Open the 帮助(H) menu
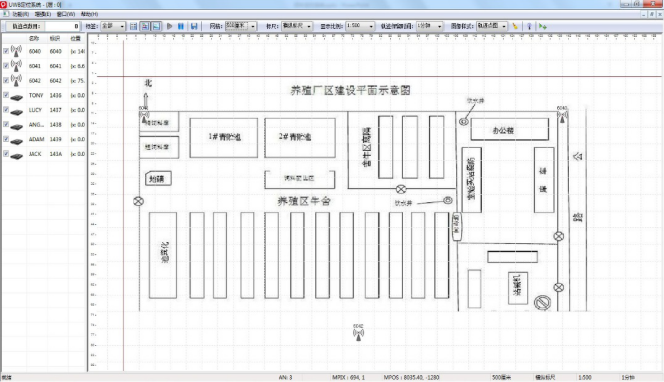The width and height of the screenshot is (664, 382). [89, 14]
